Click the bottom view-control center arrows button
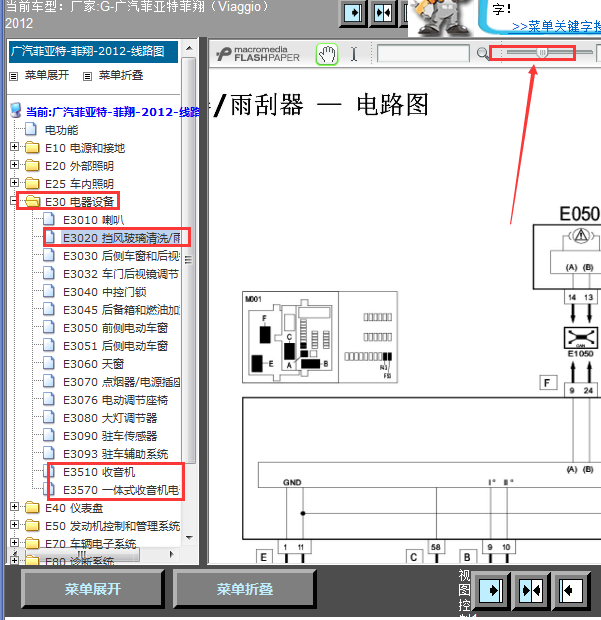 [x=531, y=591]
